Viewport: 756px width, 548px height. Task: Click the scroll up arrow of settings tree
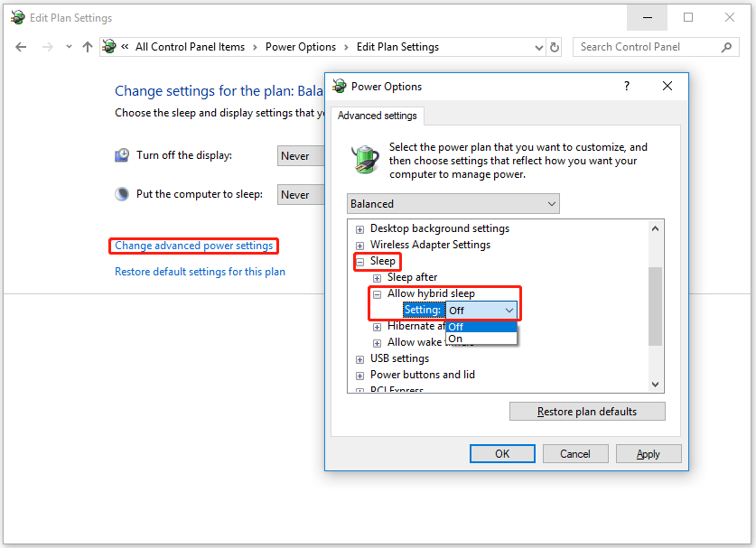[x=655, y=229]
